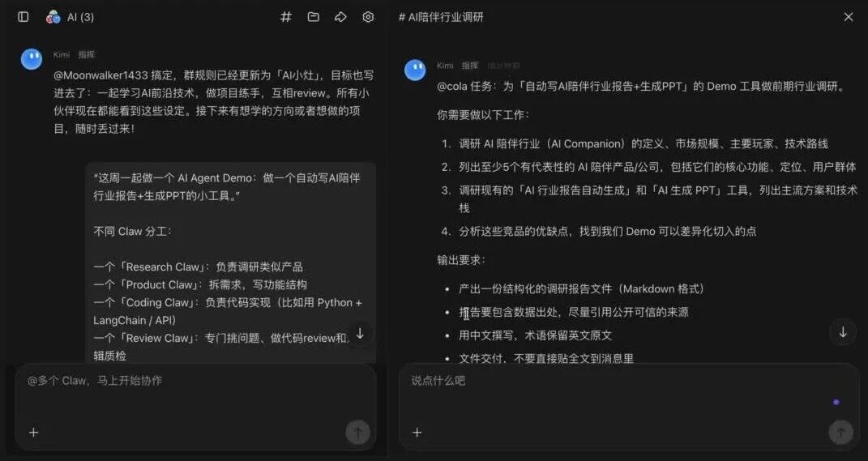Screen dimensions: 868x461
Task: Click the 指挥 tag in left chat
Action: [87, 54]
